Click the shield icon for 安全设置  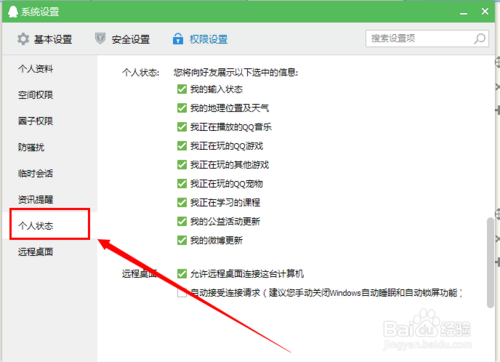(x=100, y=39)
